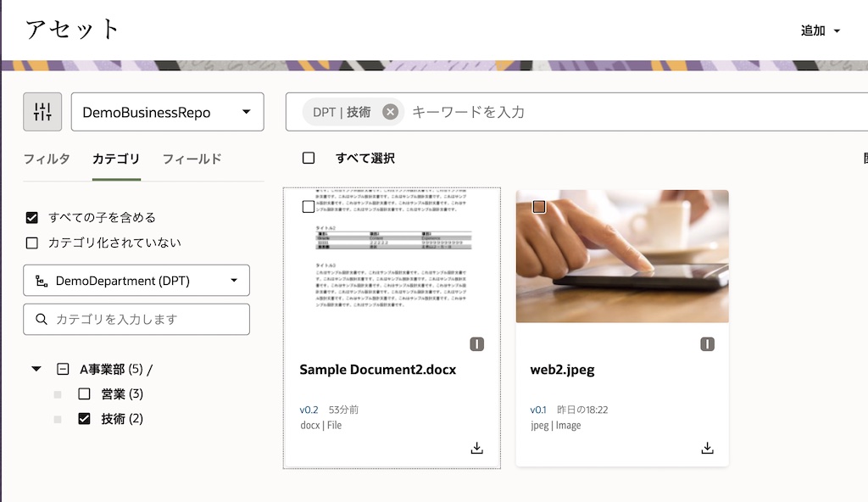Image resolution: width=868 pixels, height=502 pixels.
Task: Switch to the フィールド tab
Action: click(194, 159)
